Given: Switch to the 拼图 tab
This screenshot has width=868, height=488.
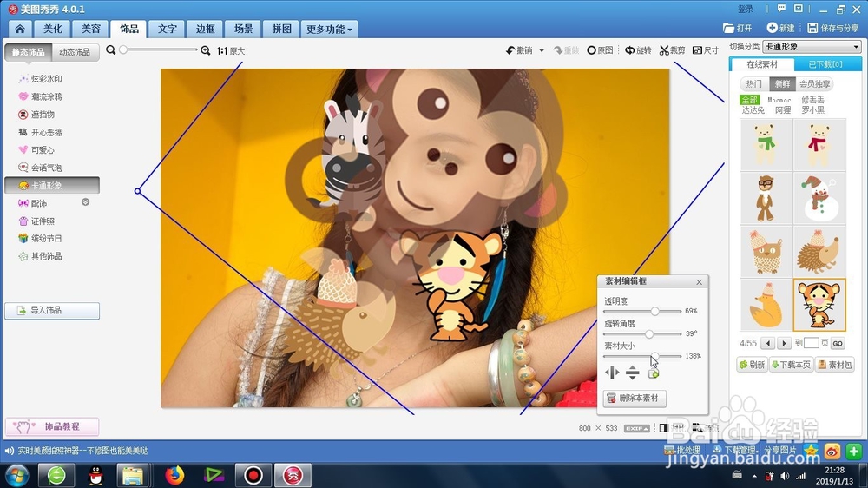Looking at the screenshot, I should (281, 29).
